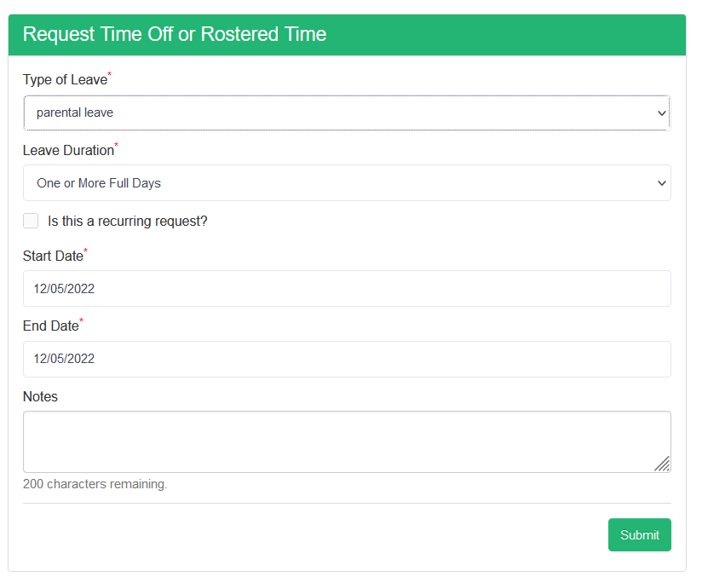Click the red asterisk next to Leave Duration
This screenshot has height=588, width=708.
pyautogui.click(x=117, y=146)
